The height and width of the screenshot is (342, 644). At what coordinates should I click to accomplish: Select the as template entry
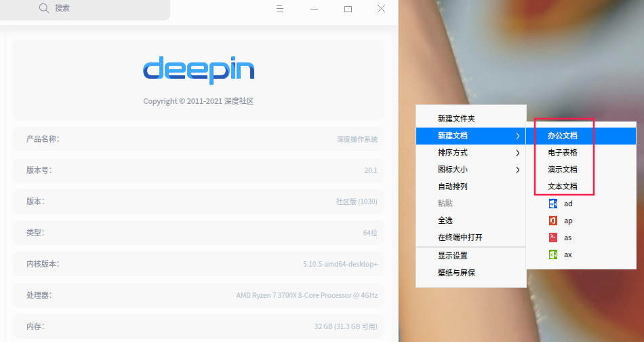coord(581,237)
